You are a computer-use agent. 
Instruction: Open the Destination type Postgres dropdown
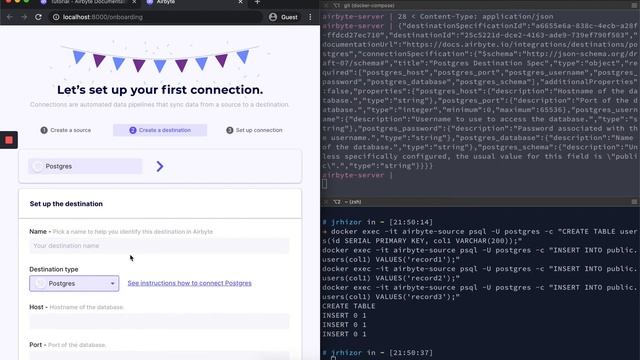(x=74, y=283)
